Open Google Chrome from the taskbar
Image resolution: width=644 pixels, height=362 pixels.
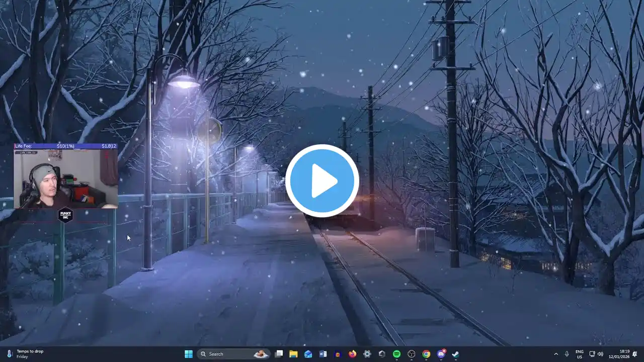426,354
